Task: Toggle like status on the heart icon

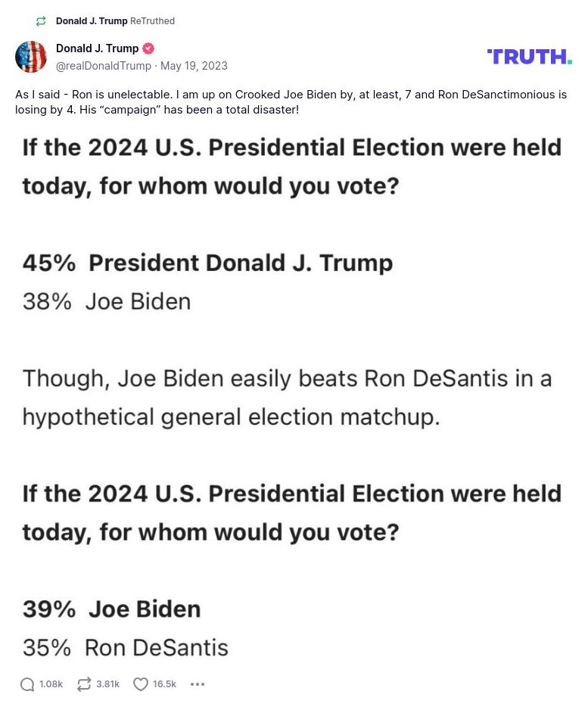Action: coord(140,684)
